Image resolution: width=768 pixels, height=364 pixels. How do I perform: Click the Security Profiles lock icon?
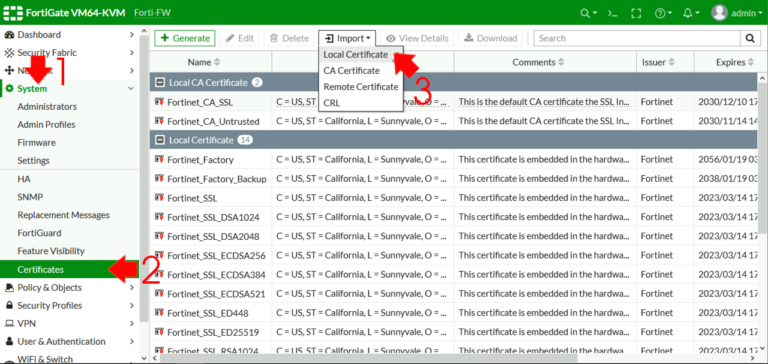pyautogui.click(x=9, y=305)
